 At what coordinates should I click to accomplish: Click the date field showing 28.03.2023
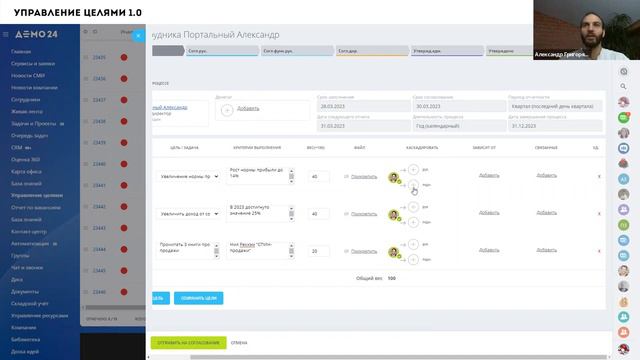(x=363, y=107)
